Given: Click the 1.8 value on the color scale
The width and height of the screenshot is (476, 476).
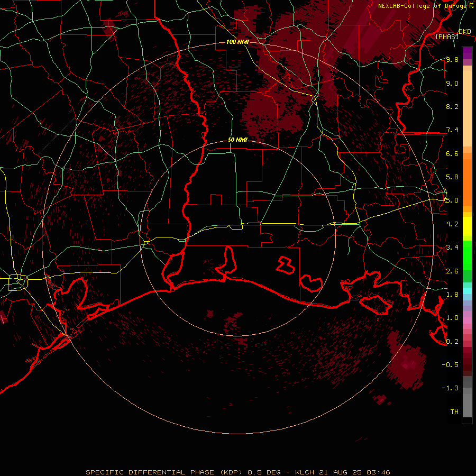Looking at the screenshot, I should click(x=452, y=295).
